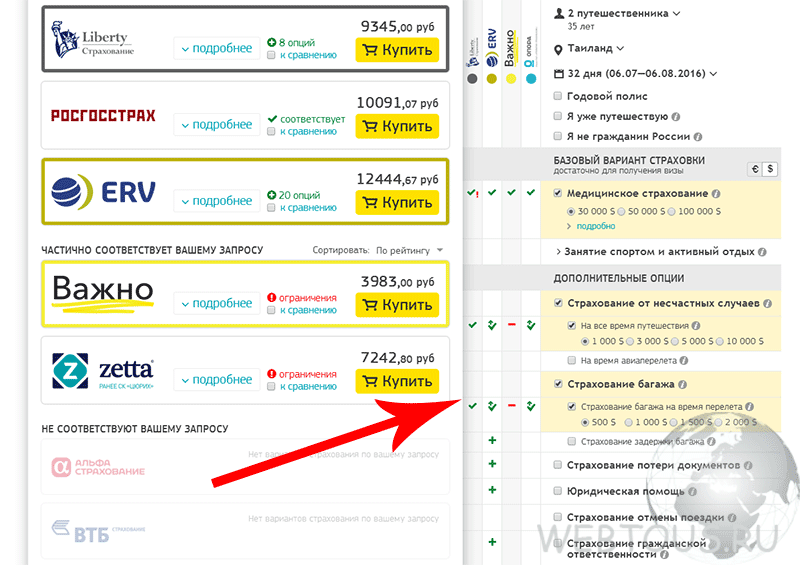Viewport: 800px width, 565px height.
Task: Click info icon beside Медицинское страхование
Action: 716,193
